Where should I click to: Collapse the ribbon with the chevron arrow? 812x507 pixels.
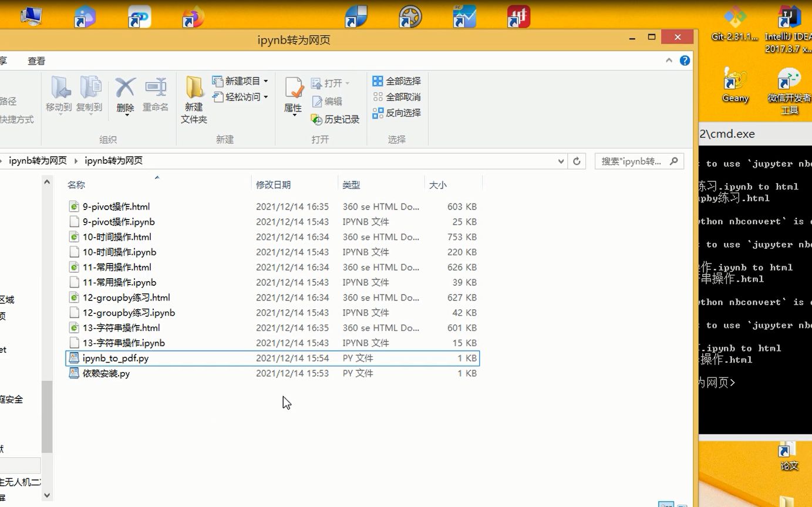669,60
